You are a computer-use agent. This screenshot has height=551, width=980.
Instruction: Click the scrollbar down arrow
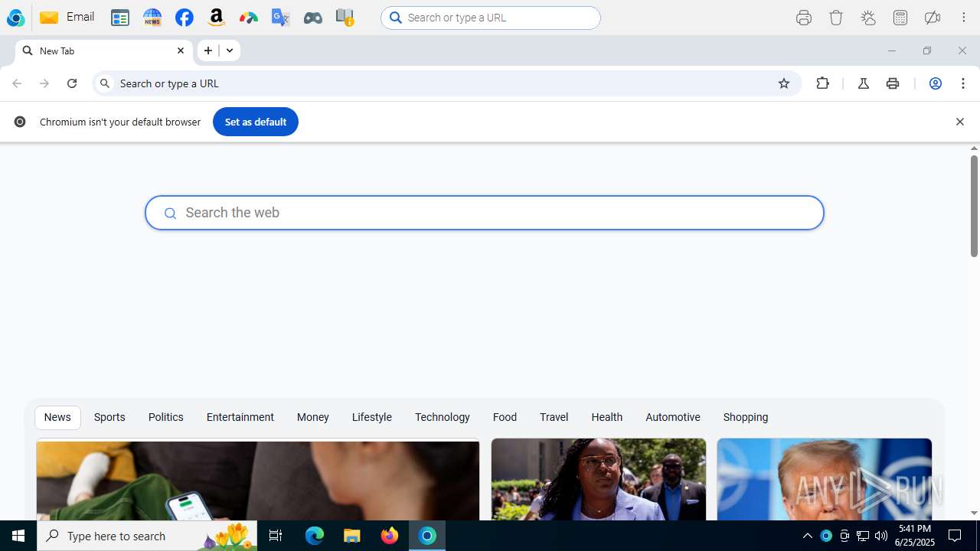click(x=975, y=514)
